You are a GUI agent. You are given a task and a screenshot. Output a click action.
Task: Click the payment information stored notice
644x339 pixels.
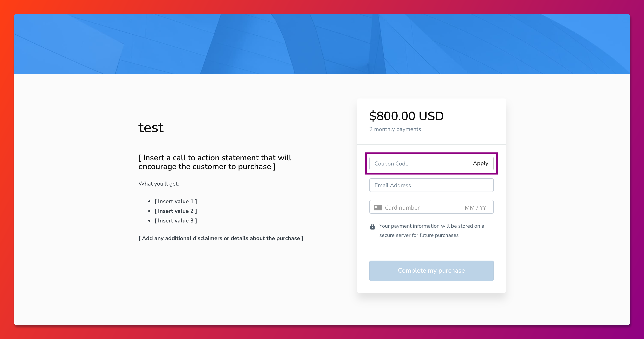click(432, 226)
